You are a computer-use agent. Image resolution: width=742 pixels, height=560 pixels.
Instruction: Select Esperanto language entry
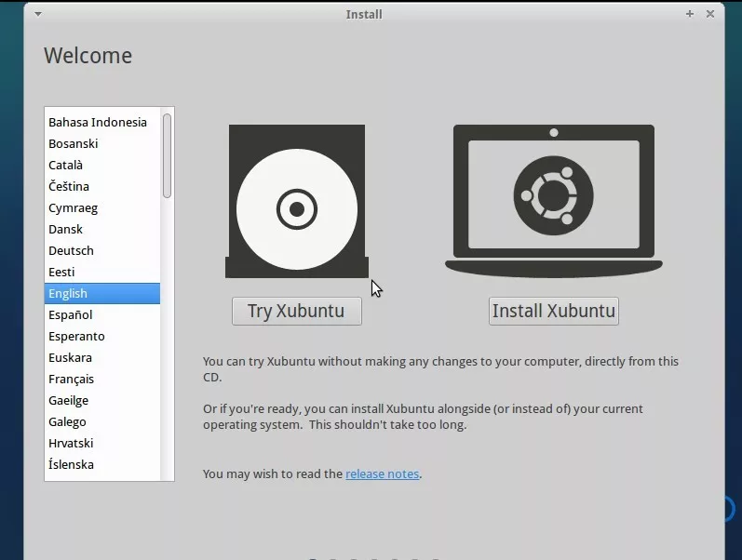pyautogui.click(x=102, y=337)
